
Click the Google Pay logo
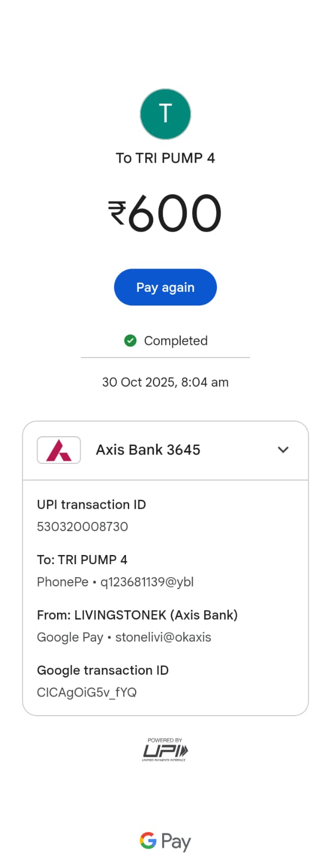click(x=165, y=841)
